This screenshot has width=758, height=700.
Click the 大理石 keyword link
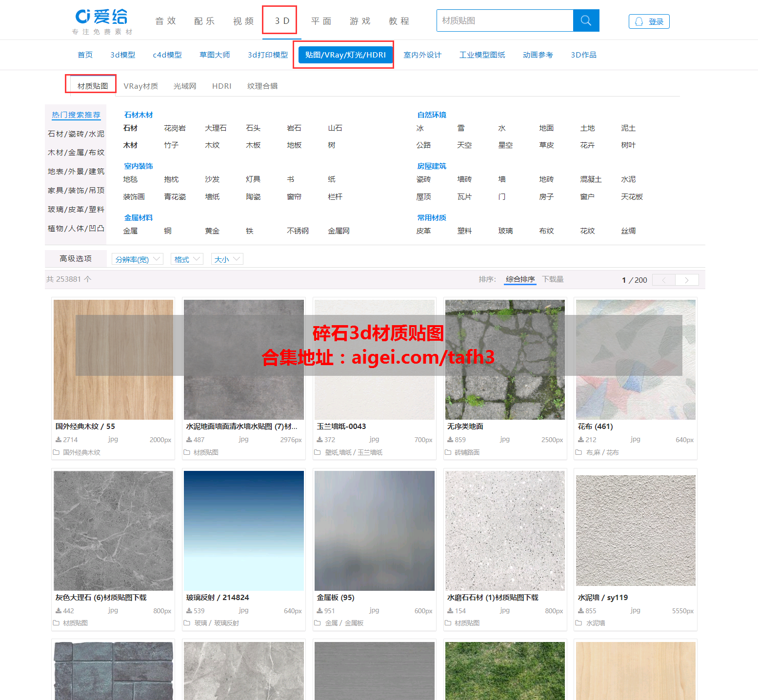tap(216, 128)
